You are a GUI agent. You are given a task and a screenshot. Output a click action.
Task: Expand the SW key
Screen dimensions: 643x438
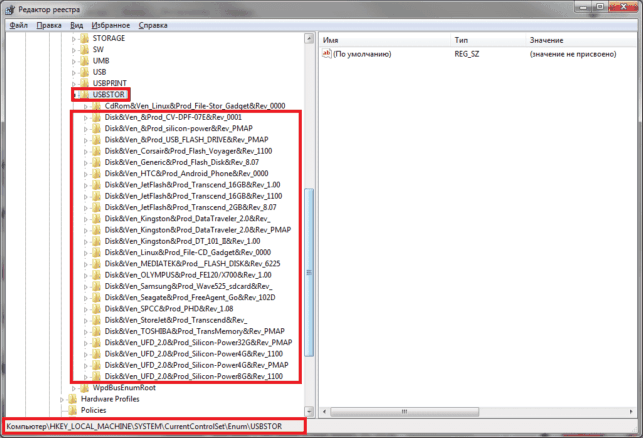point(74,50)
